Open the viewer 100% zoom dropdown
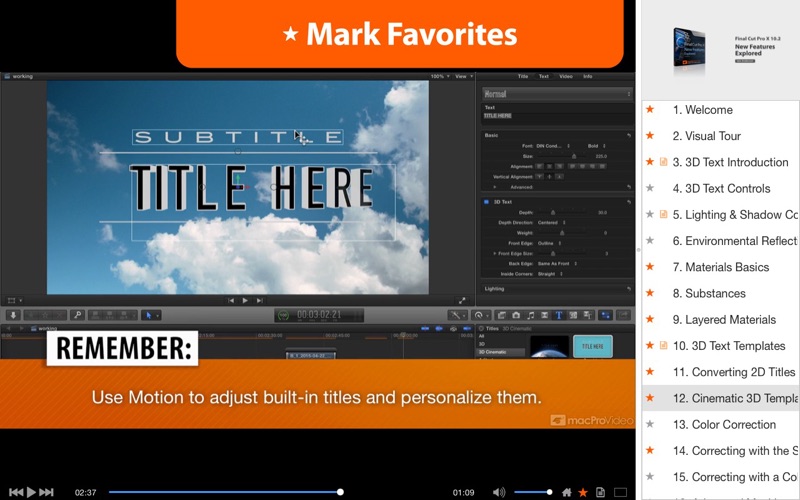Viewport: 800px width, 500px height. (440, 77)
